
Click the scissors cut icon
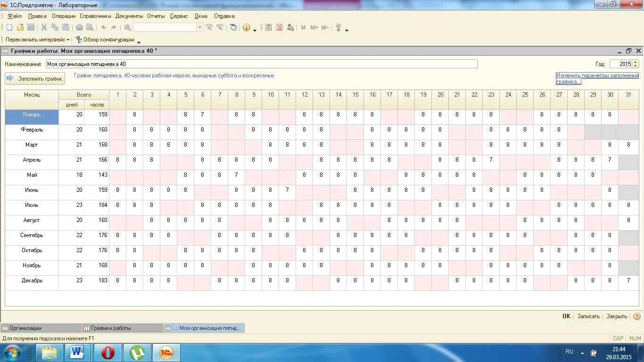(x=44, y=27)
